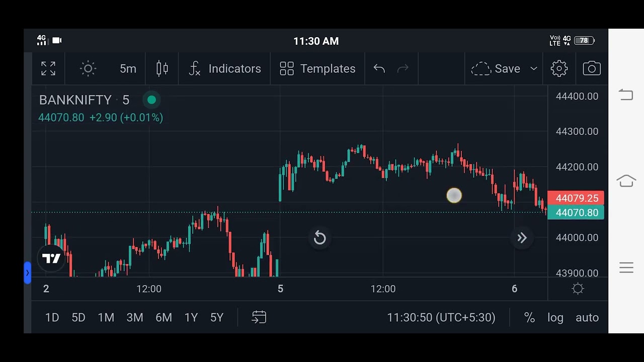
Task: Switch chart theme with sun icon
Action: [88, 69]
